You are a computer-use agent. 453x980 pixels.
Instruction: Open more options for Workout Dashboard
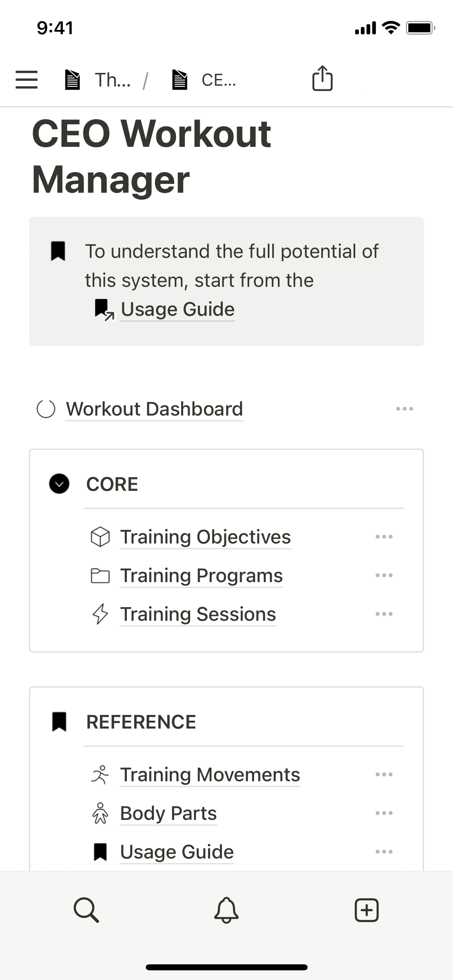coord(404,409)
